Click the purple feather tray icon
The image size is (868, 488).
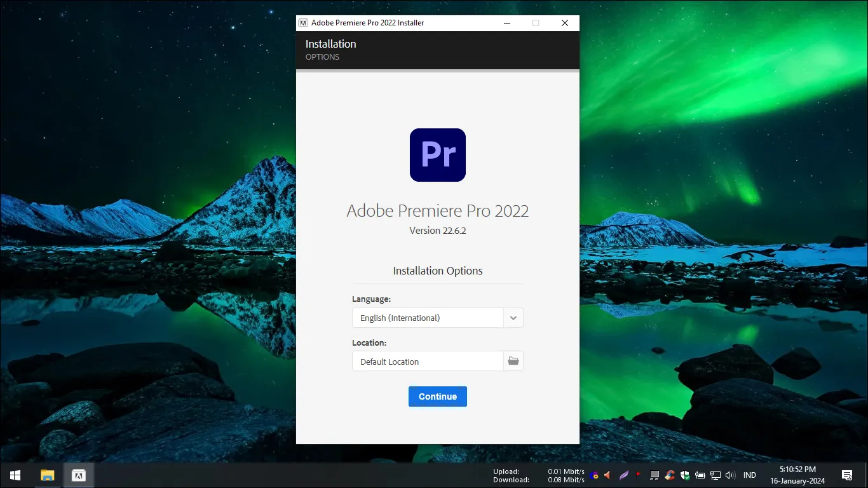(623, 475)
